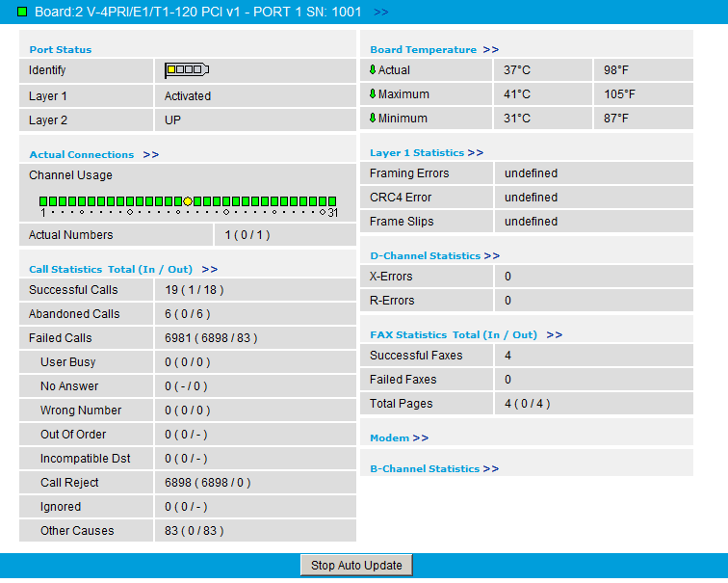Viewport: 728px width, 583px height.
Task: Expand the Call Statistics section
Action: 209,270
